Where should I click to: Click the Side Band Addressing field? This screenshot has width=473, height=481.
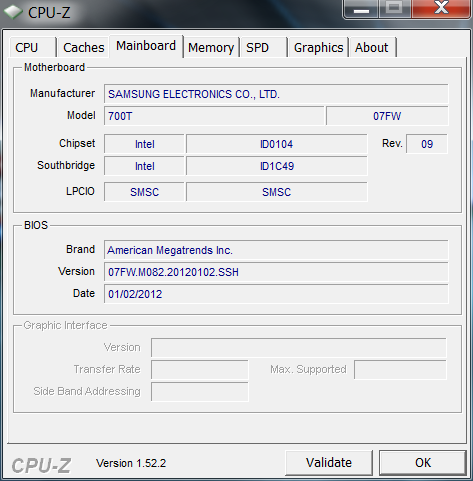200,392
